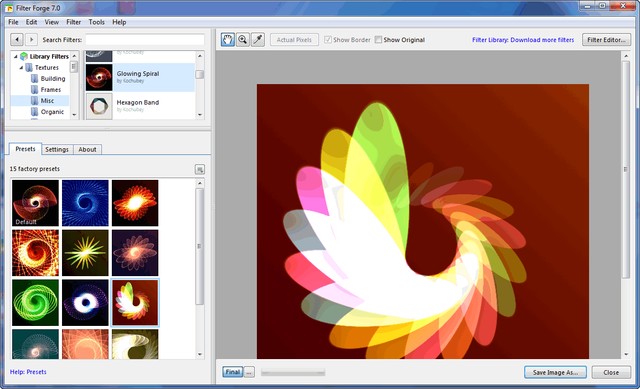Open the render options button next to Final
Screen dimensions: 640x389
pyautogui.click(x=249, y=372)
